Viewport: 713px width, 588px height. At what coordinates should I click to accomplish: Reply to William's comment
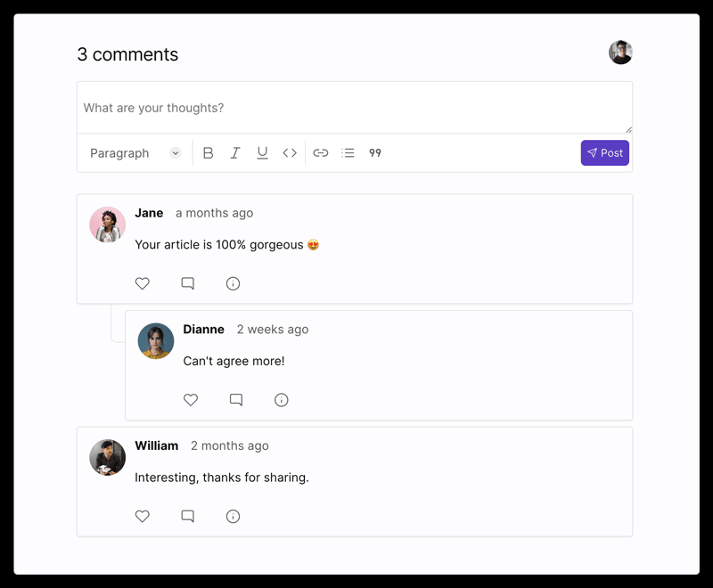188,516
